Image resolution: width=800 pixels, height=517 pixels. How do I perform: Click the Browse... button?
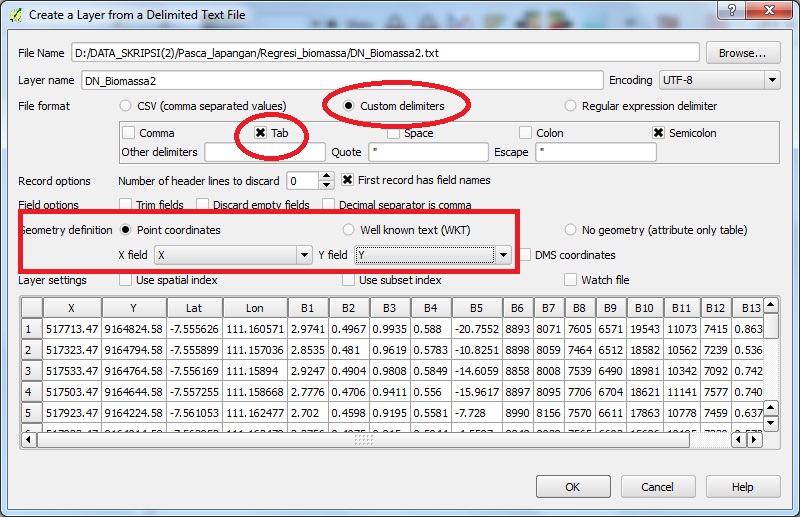(x=743, y=53)
